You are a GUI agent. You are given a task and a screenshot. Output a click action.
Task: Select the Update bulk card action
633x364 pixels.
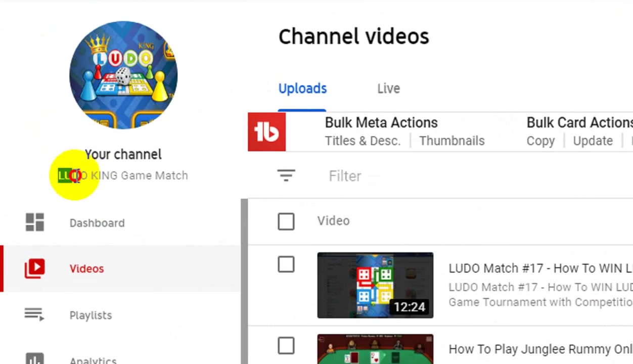[x=593, y=141]
